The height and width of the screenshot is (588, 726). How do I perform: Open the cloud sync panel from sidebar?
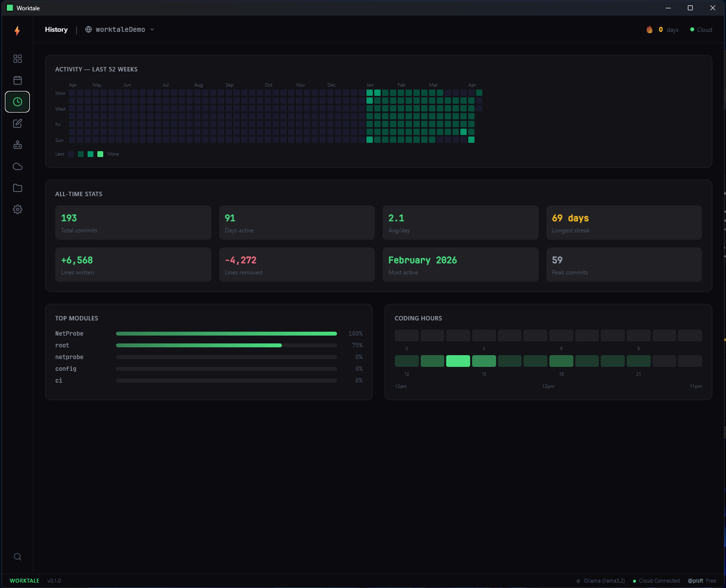pos(18,166)
